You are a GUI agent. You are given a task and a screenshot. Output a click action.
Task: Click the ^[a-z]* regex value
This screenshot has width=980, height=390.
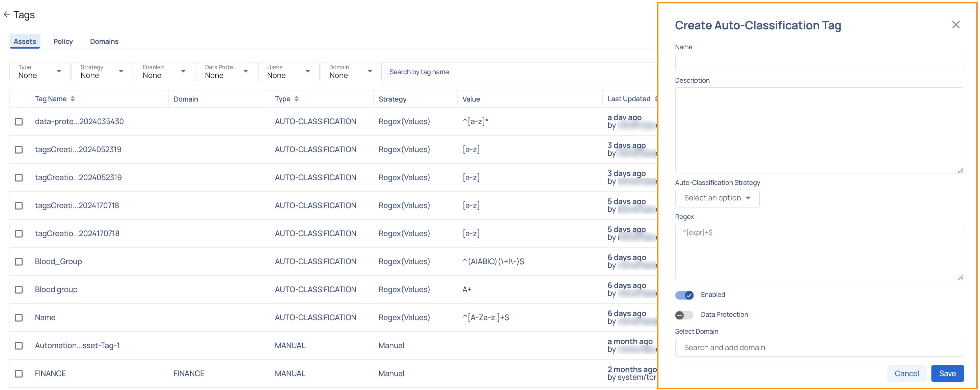475,122
